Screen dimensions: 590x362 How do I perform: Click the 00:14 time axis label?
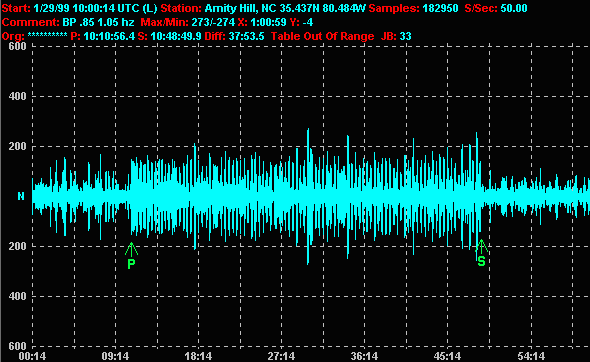32,356
